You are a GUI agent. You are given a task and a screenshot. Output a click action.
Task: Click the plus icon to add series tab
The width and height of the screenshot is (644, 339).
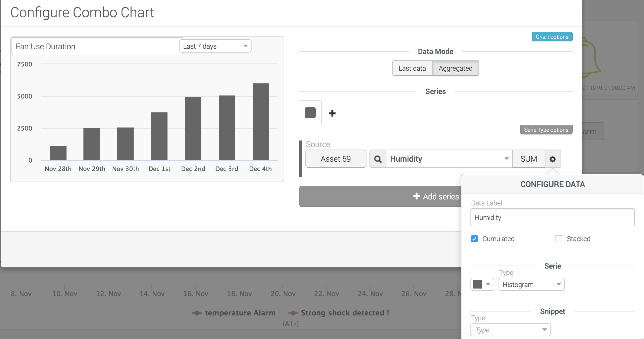tap(332, 113)
